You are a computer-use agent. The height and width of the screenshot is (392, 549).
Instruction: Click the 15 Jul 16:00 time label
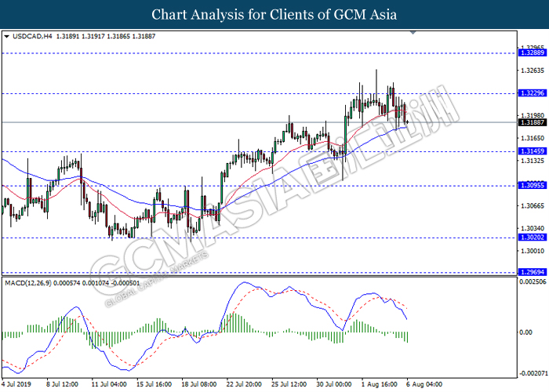click(154, 384)
